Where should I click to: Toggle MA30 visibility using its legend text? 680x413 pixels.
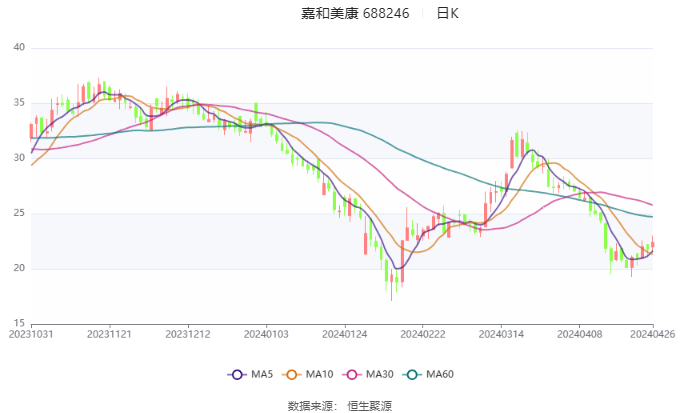[x=379, y=374]
